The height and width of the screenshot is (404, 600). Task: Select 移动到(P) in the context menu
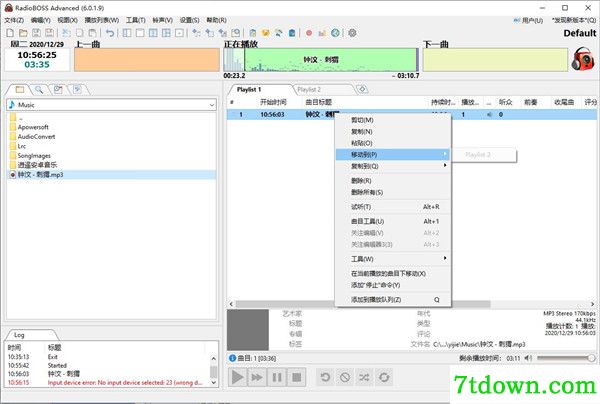(393, 155)
